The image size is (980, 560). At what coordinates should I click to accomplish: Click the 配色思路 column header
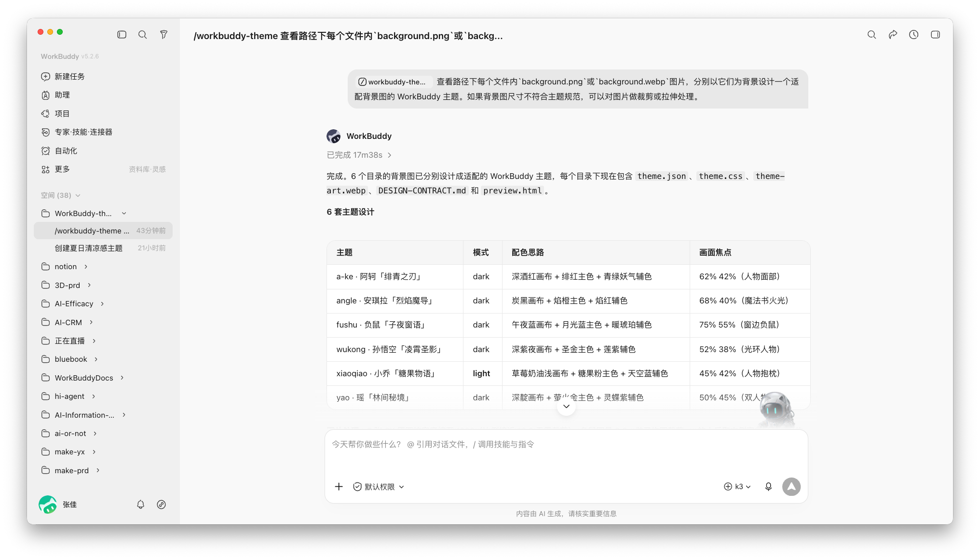(x=596, y=252)
